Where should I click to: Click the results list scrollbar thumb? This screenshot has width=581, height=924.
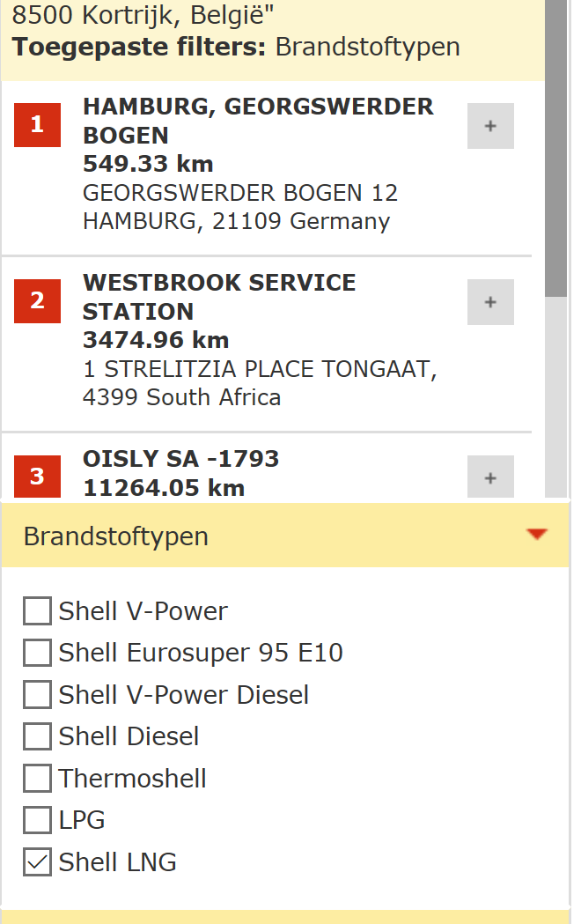click(x=555, y=147)
